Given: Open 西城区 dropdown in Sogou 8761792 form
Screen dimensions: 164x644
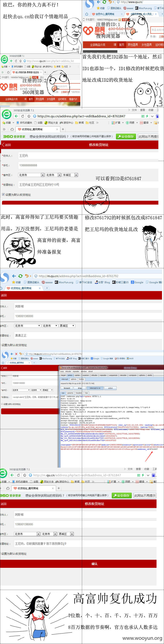Looking at the screenshot, I should point(67,326).
